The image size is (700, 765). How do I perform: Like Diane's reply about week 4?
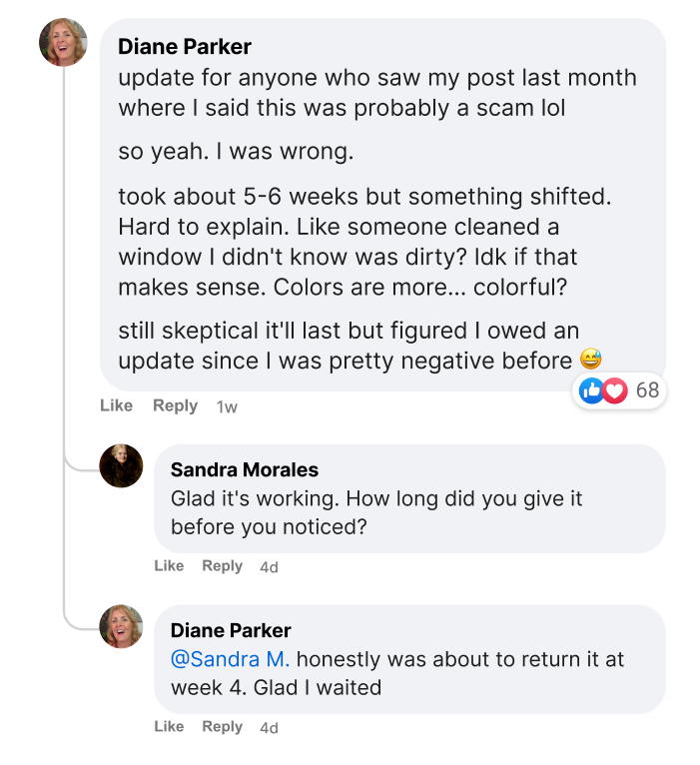[x=169, y=727]
